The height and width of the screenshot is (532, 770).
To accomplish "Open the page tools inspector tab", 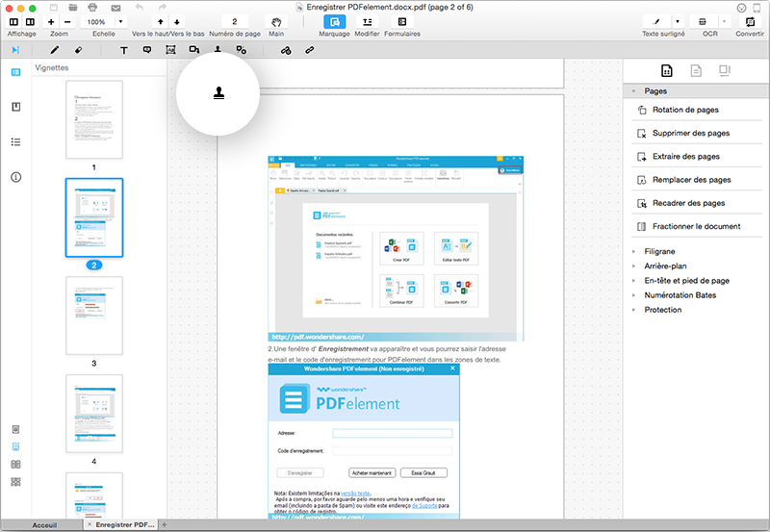I will pyautogui.click(x=667, y=71).
